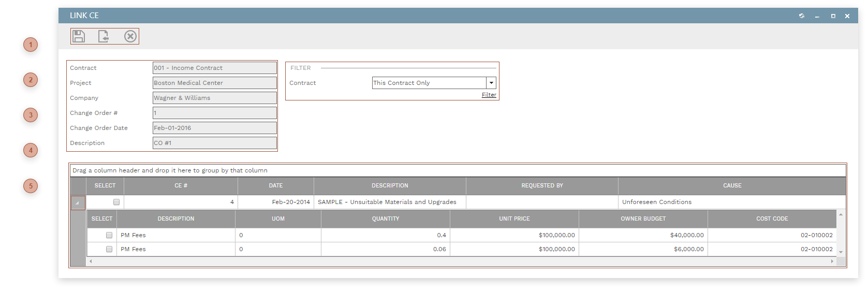Viewport: 868px width, 290px height.
Task: Maximize the LINK CE window
Action: (833, 16)
